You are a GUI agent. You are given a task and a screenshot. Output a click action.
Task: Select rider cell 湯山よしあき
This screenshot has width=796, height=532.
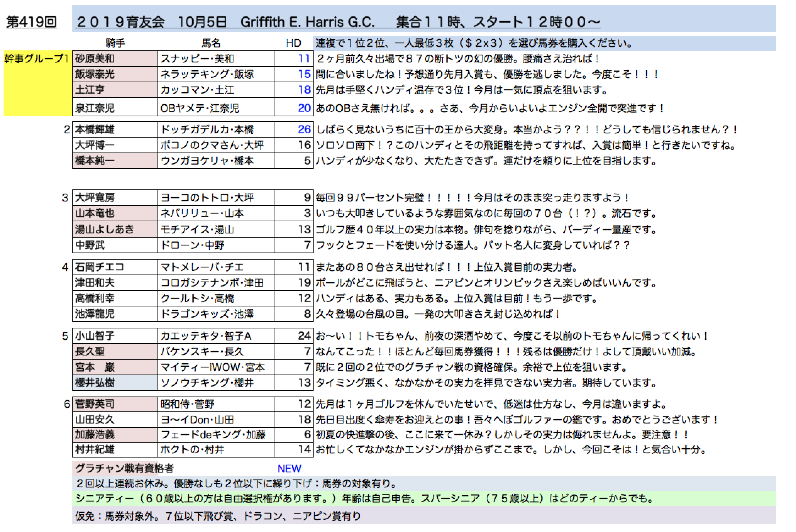pos(115,229)
